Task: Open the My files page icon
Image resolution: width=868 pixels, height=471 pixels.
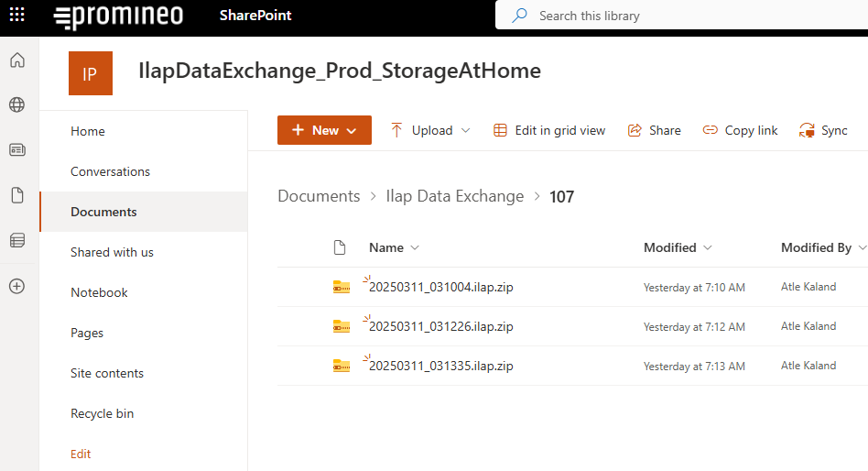Action: pyautogui.click(x=16, y=195)
